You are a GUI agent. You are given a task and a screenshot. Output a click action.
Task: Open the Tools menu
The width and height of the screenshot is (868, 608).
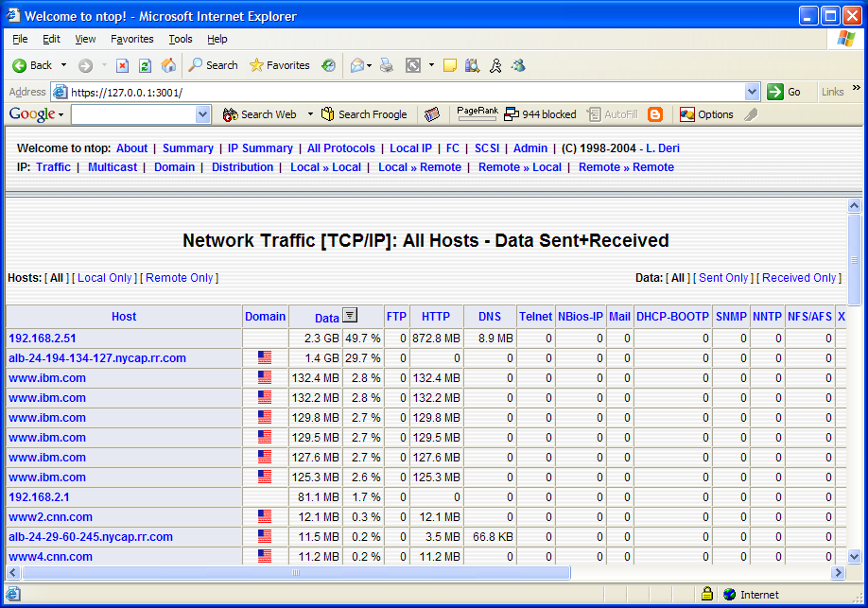[x=180, y=39]
